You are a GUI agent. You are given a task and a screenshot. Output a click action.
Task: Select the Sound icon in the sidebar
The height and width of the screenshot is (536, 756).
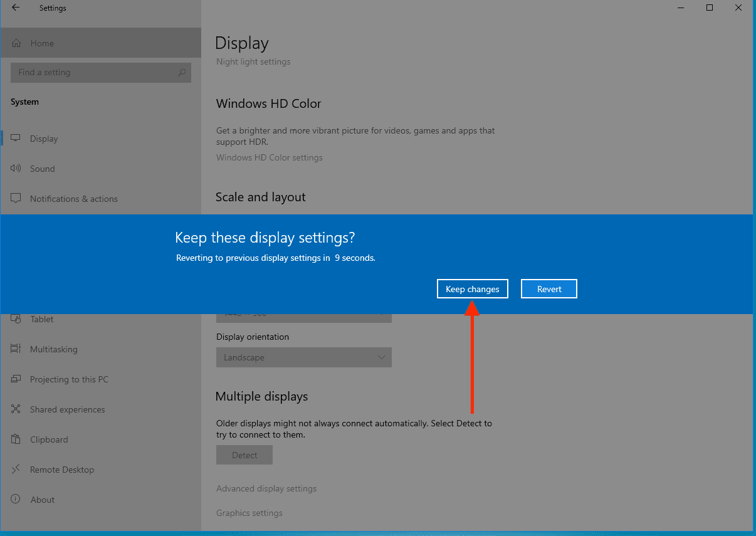16,168
